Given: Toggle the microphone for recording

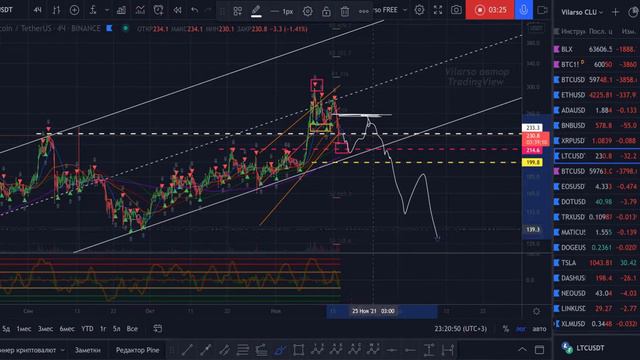Looking at the screenshot, I should tap(524, 10).
